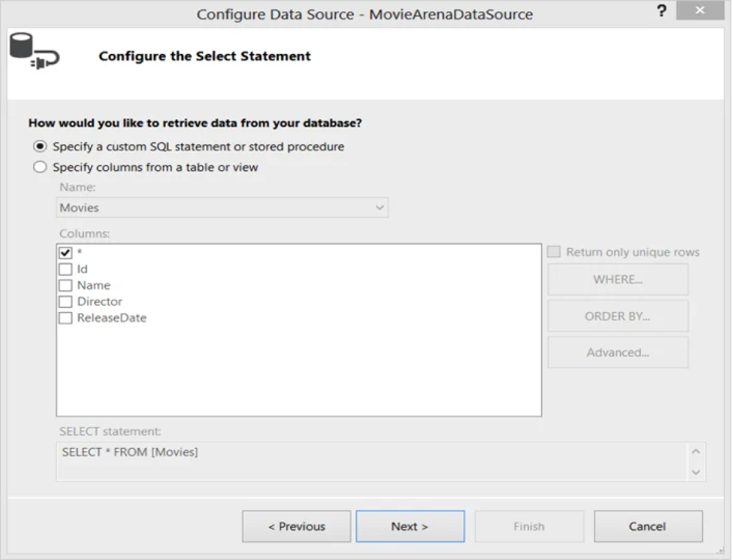This screenshot has width=732, height=560.
Task: Go back with the Previous button
Action: (x=296, y=526)
